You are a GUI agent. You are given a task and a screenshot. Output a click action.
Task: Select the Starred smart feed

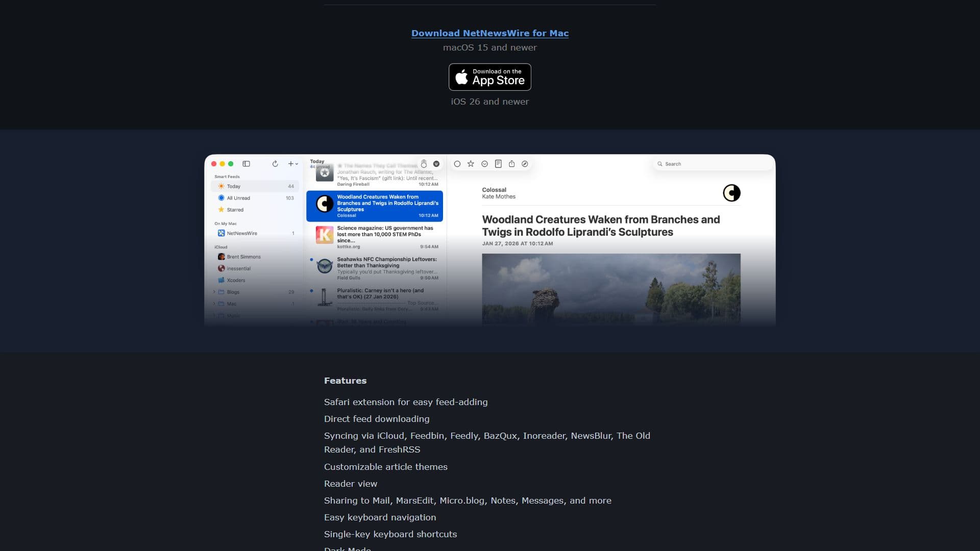tap(255, 210)
